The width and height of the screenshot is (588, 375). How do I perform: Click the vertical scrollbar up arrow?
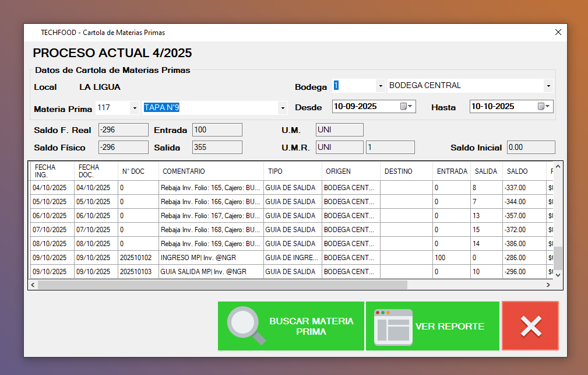pos(557,167)
